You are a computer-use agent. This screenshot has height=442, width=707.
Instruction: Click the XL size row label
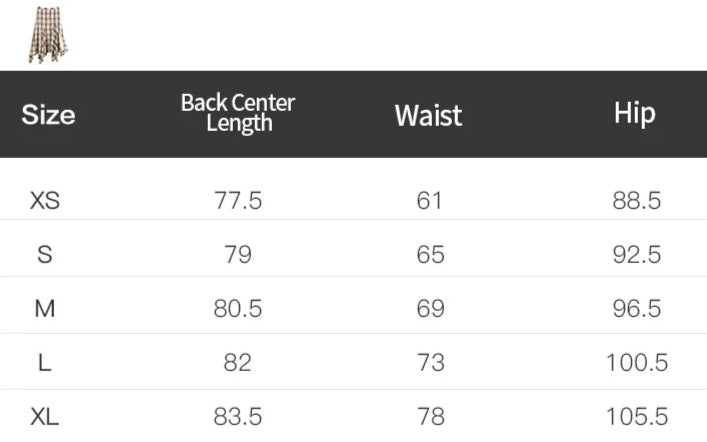45,417
